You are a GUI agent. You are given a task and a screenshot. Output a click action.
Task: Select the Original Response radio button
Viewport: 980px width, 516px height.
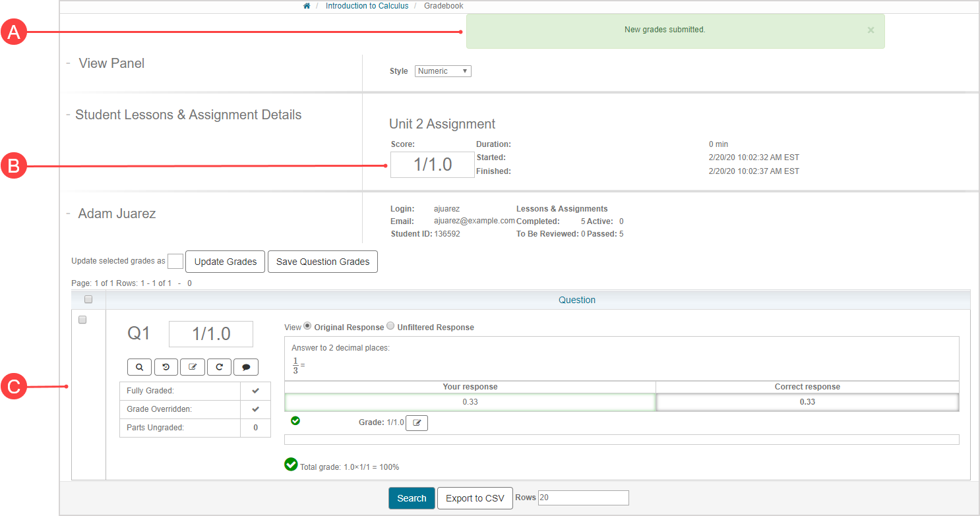307,326
